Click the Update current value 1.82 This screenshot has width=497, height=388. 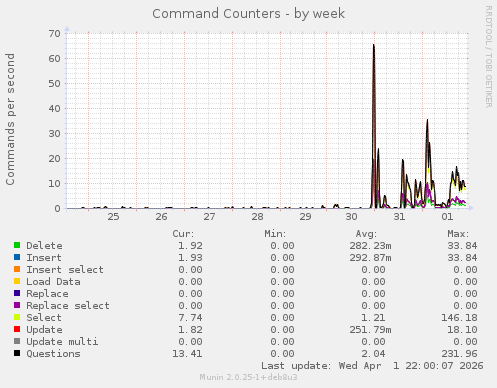(190, 330)
